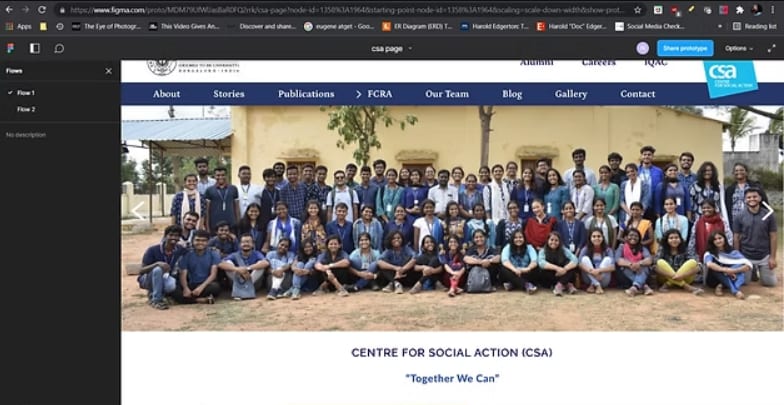784x405 pixels.
Task: Click the user avatar circle
Action: click(642, 48)
